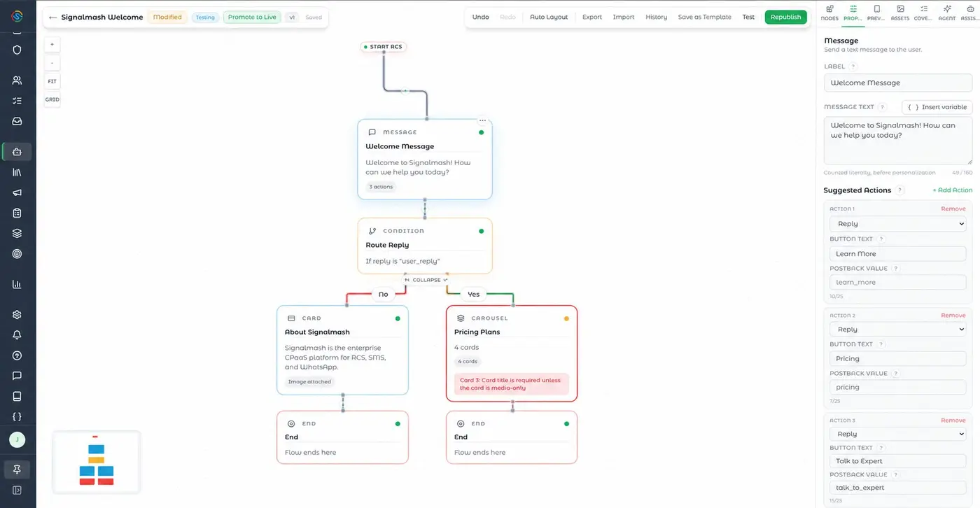The image size is (980, 508).
Task: Select the active bot builder sidebar icon
Action: pyautogui.click(x=17, y=152)
